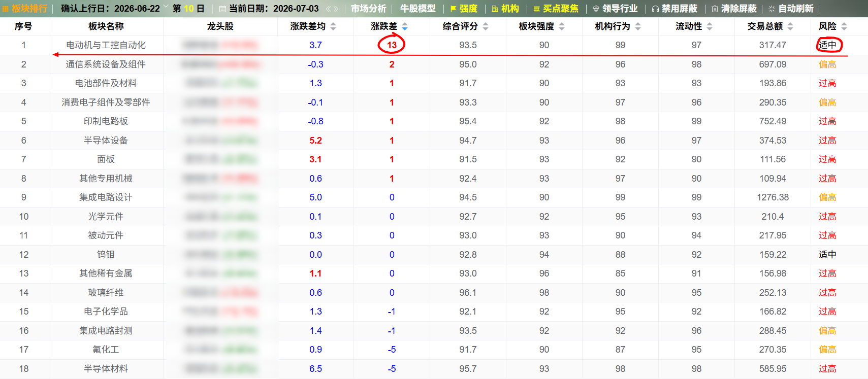Click 清除屏蔽 trash button
This screenshot has height=379, width=868.
734,9
